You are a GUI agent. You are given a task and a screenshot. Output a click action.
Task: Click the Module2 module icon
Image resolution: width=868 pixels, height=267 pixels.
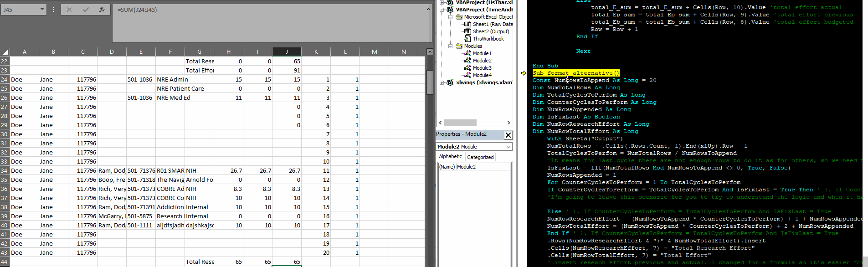(x=467, y=61)
